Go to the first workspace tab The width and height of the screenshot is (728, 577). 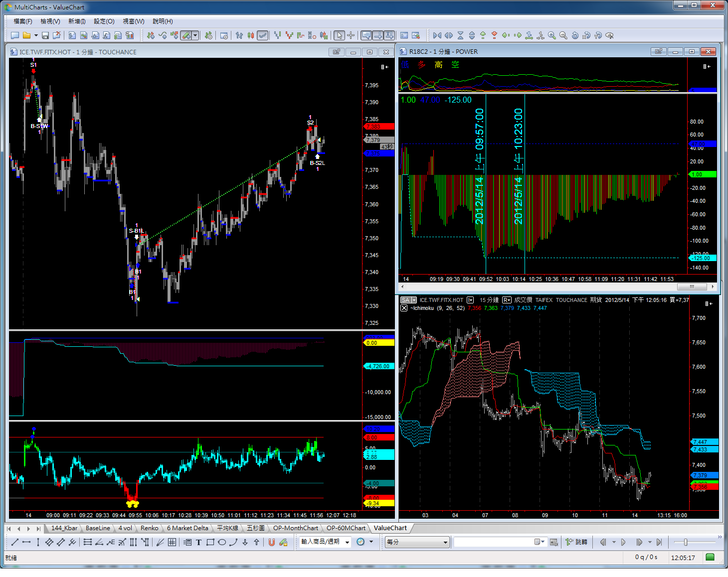pyautogui.click(x=9, y=529)
